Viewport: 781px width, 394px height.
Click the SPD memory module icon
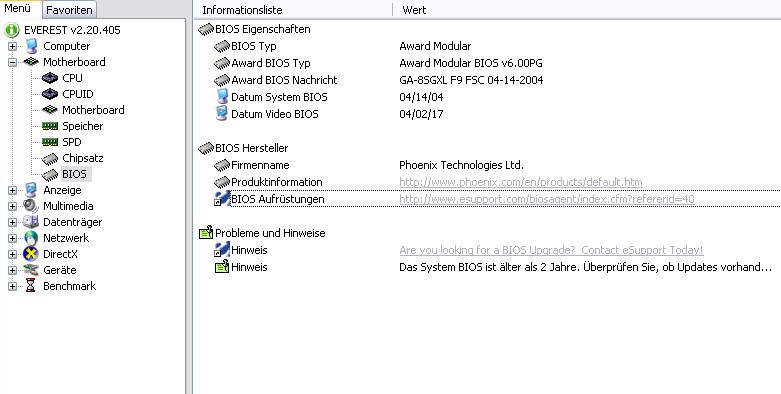pyautogui.click(x=50, y=142)
